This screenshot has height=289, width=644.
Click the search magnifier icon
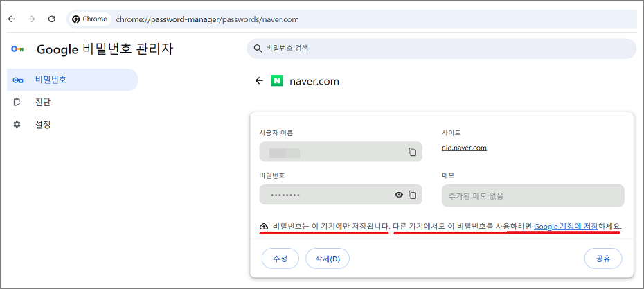click(x=258, y=49)
